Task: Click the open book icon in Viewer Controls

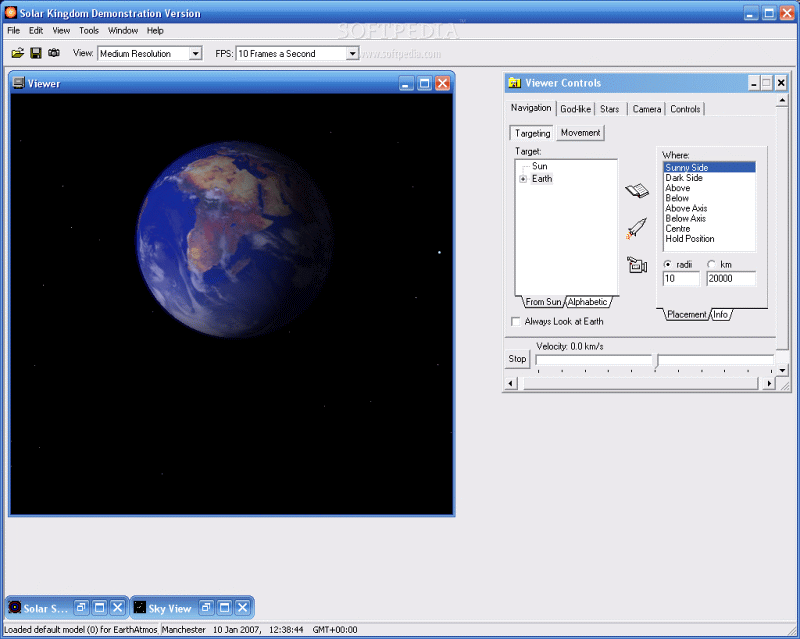Action: coord(637,191)
